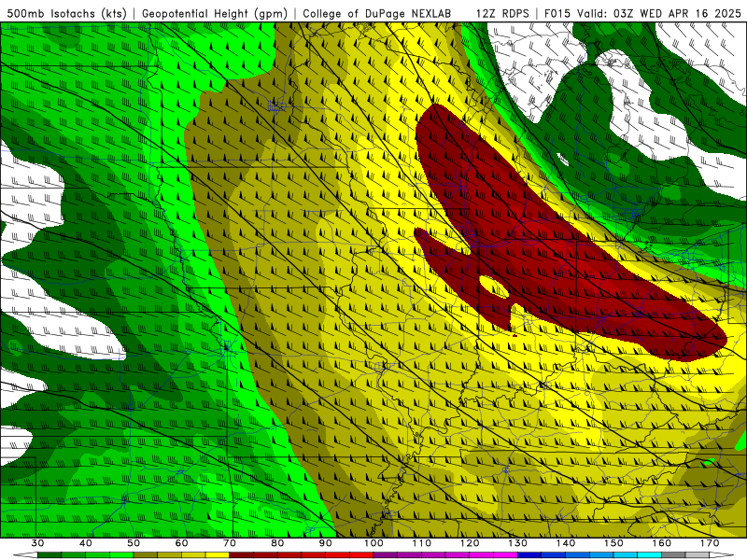The height and width of the screenshot is (560, 747).
Task: Click the 130 label on the color scale
Action: [x=518, y=543]
